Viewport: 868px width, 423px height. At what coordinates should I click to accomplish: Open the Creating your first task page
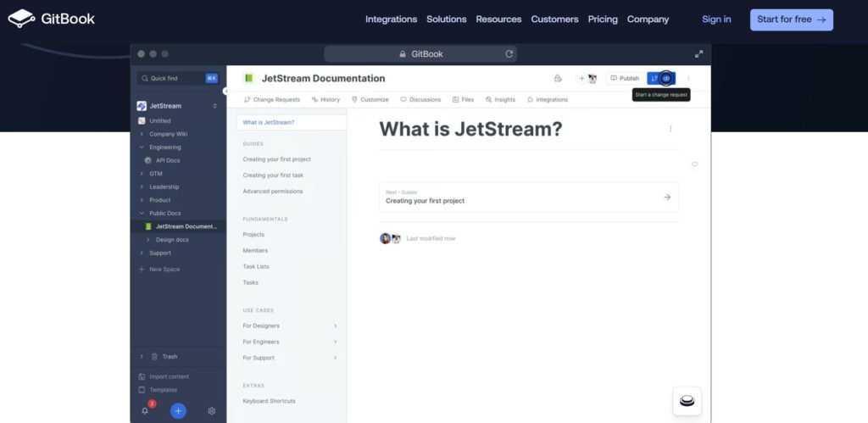point(273,175)
